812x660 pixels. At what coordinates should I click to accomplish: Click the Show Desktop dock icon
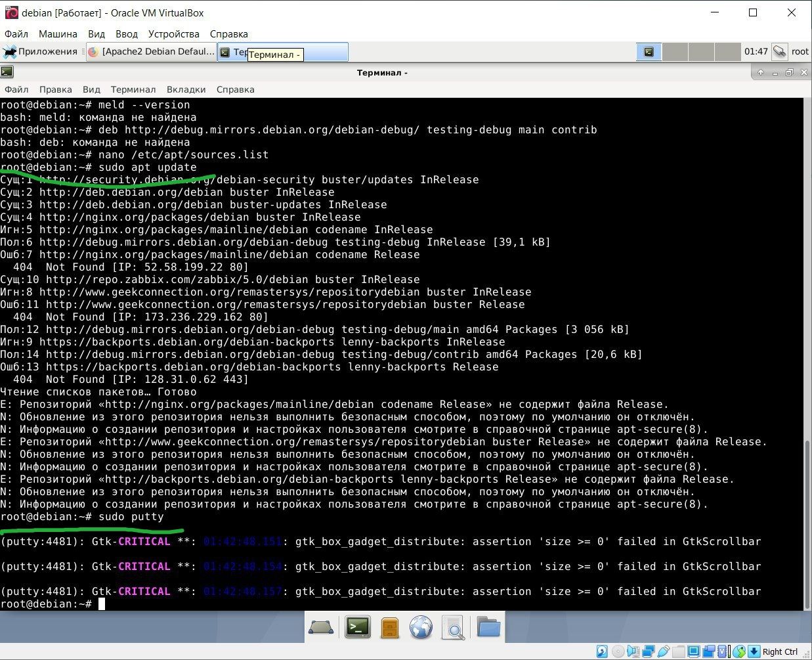pos(320,628)
